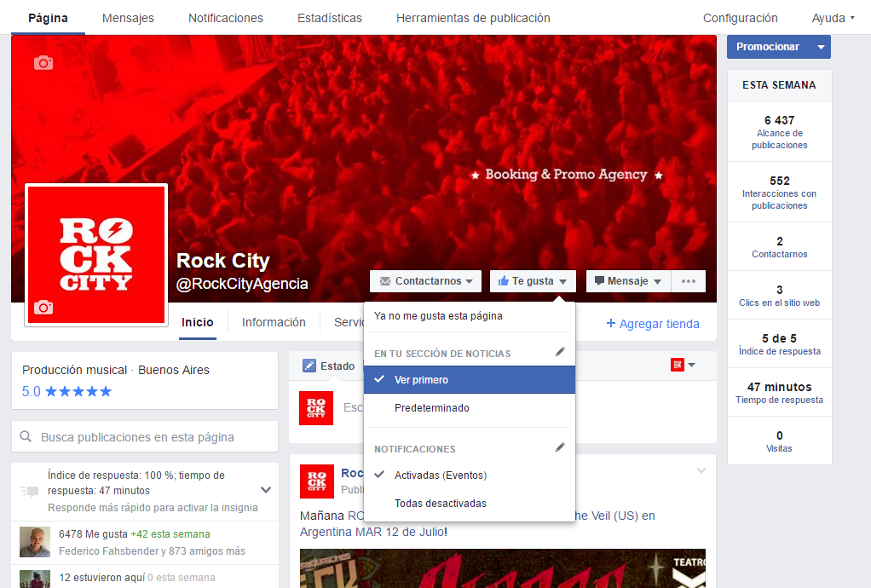Click Alcance de publicaciones stat
Image resolution: width=871 pixels, height=588 pixels.
(x=779, y=131)
